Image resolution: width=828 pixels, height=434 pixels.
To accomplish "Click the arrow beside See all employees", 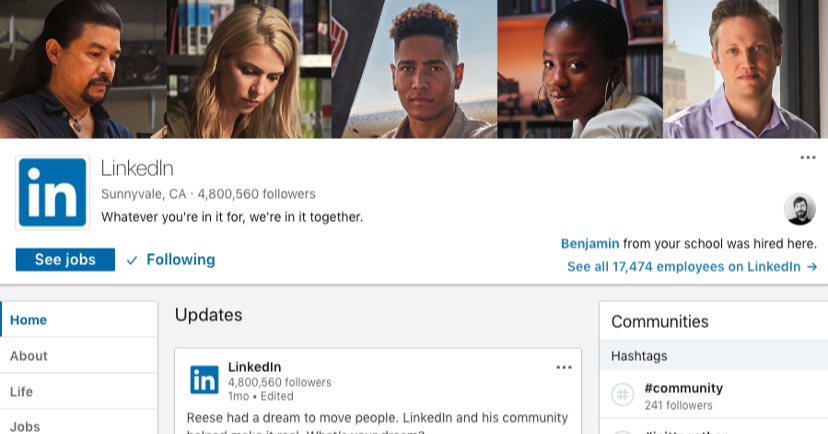I will point(812,267).
